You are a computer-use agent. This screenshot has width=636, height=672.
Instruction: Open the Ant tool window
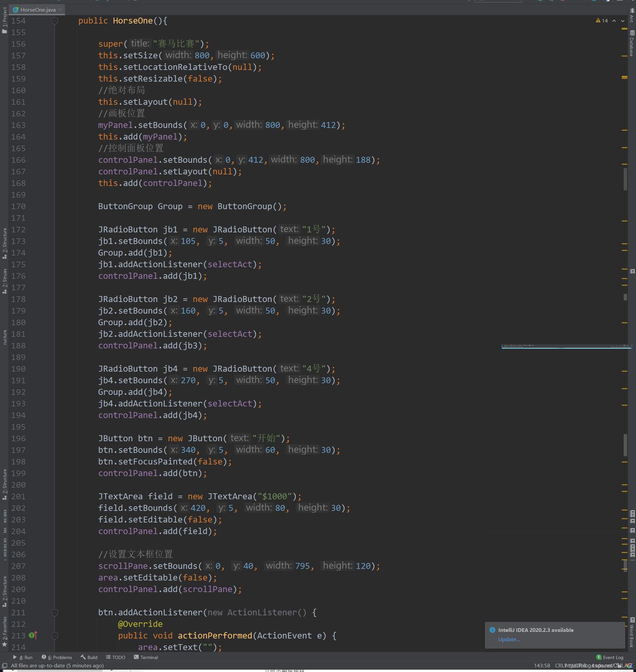[632, 15]
